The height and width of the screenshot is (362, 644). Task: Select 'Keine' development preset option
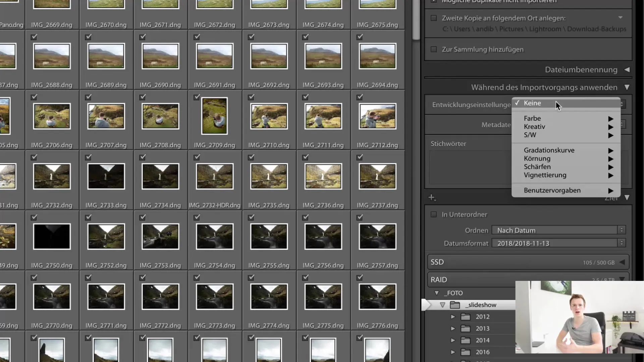[x=533, y=103]
